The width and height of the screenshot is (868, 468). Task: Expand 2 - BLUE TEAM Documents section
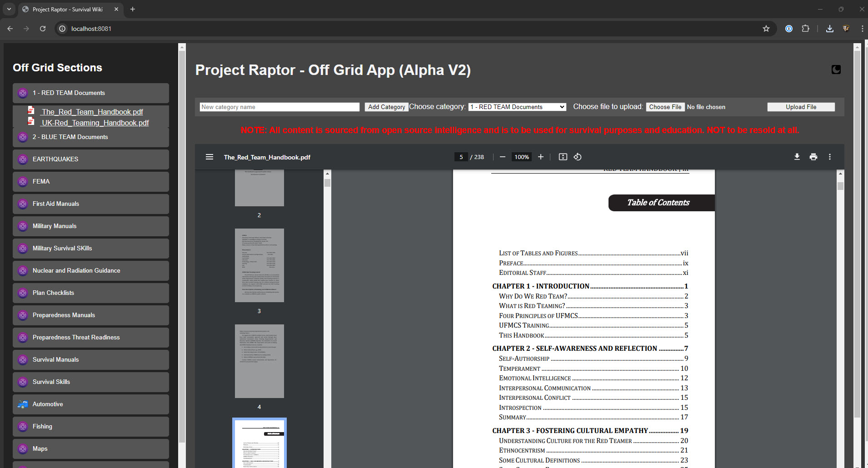click(91, 137)
